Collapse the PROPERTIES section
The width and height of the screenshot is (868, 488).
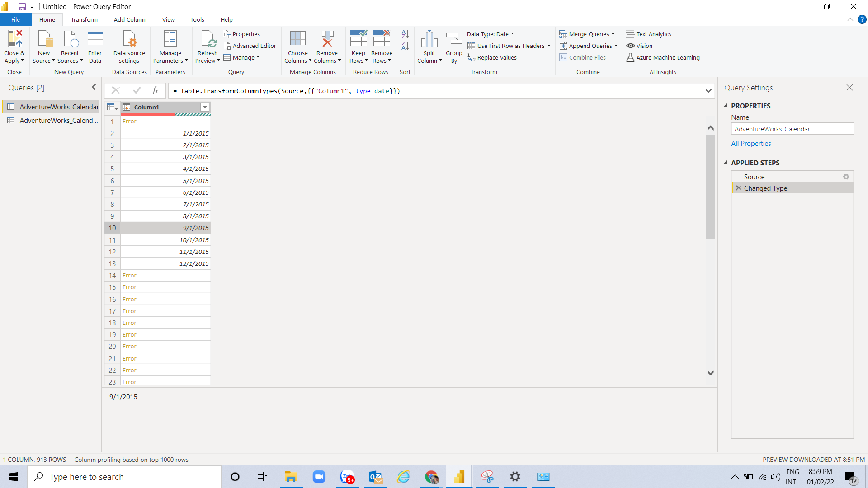[x=726, y=106]
